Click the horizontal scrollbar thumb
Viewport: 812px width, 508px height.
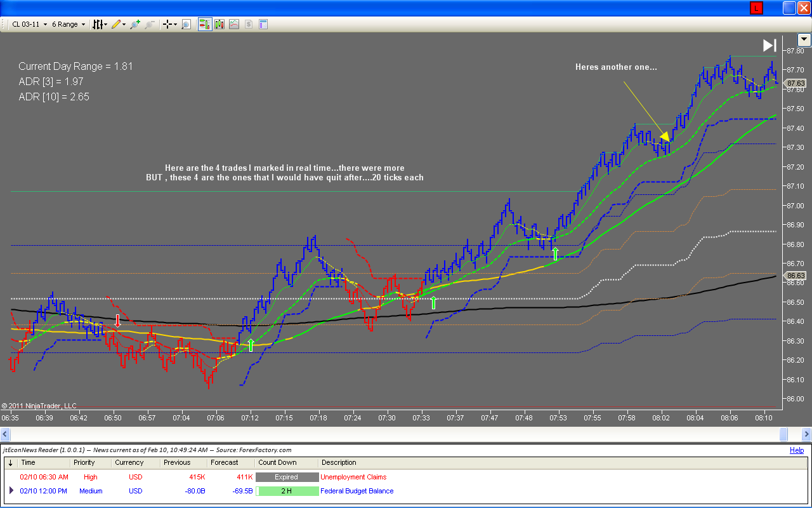click(x=783, y=434)
